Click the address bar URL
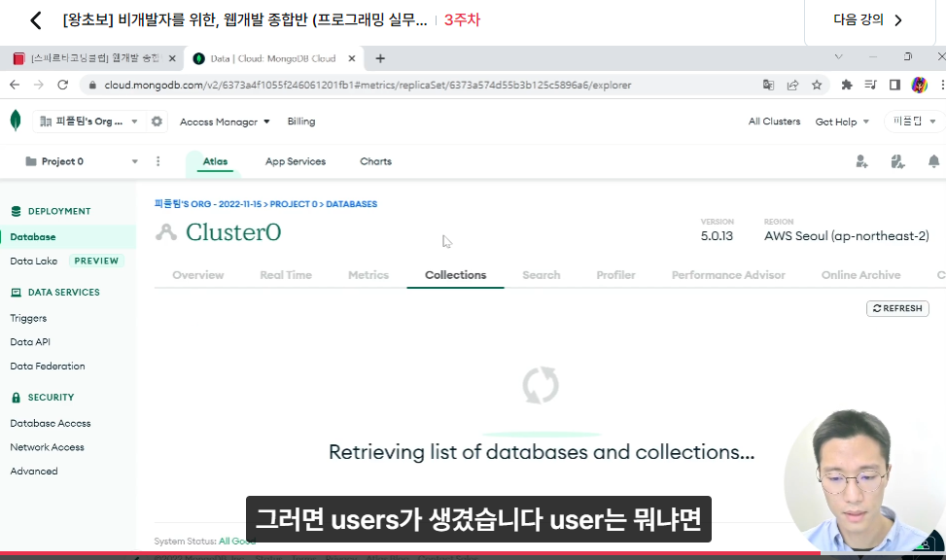The height and width of the screenshot is (560, 946). (368, 86)
